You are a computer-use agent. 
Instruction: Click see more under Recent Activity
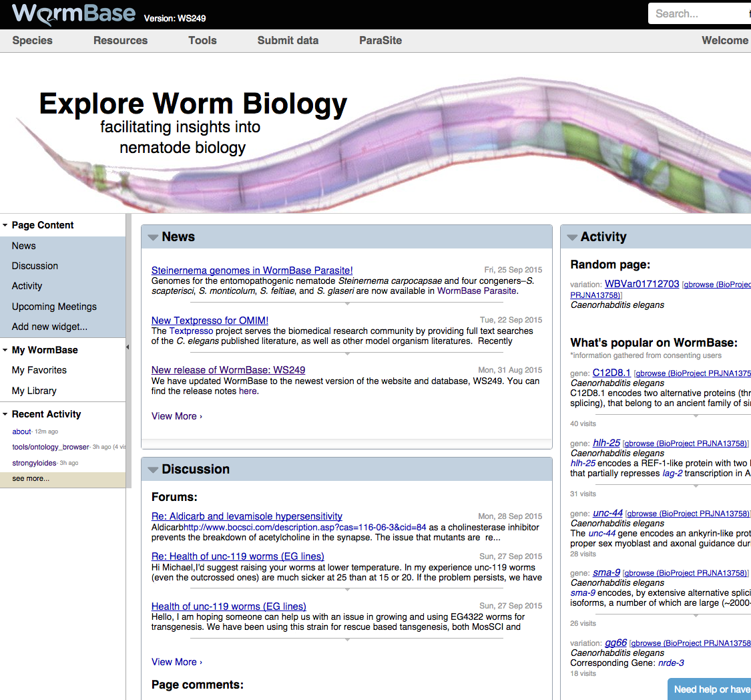tap(31, 479)
